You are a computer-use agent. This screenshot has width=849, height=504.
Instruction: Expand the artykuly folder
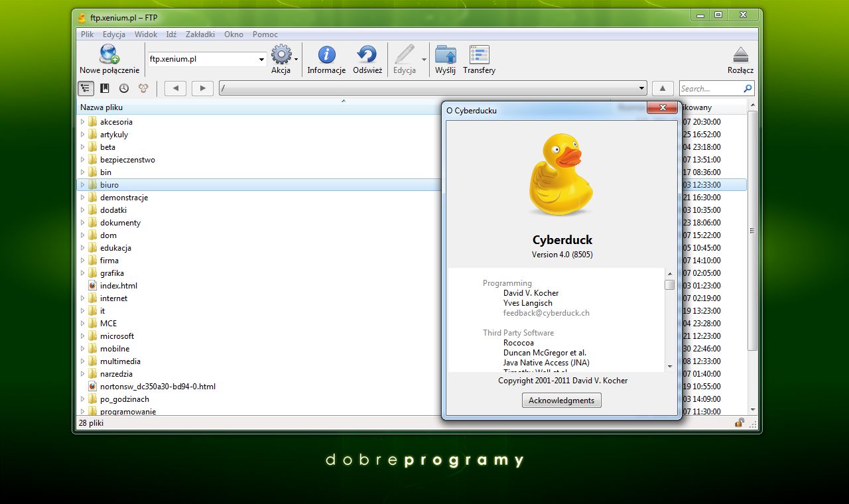point(83,135)
